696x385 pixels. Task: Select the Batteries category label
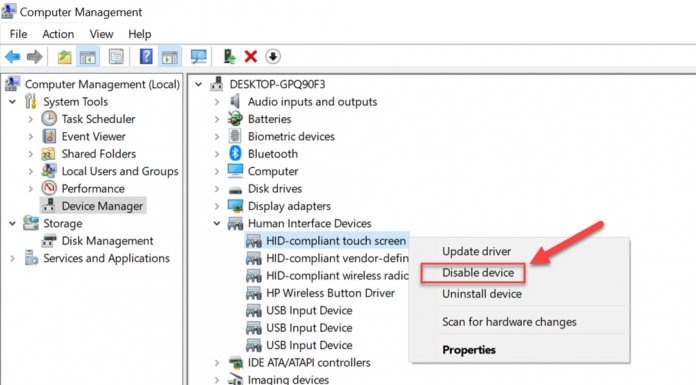click(x=269, y=119)
